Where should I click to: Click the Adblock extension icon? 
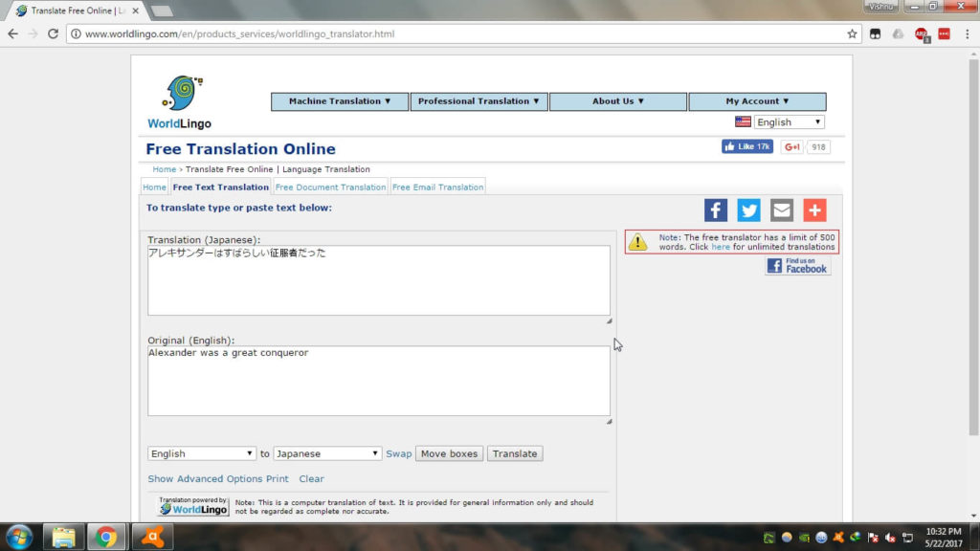click(922, 34)
